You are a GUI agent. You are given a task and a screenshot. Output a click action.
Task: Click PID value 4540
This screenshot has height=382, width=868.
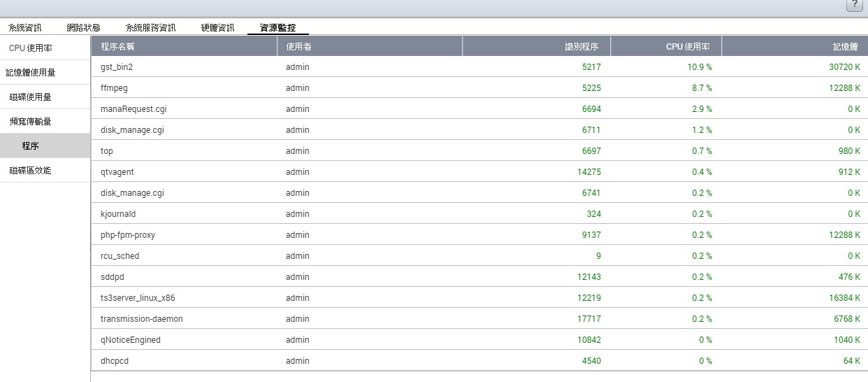tap(591, 361)
